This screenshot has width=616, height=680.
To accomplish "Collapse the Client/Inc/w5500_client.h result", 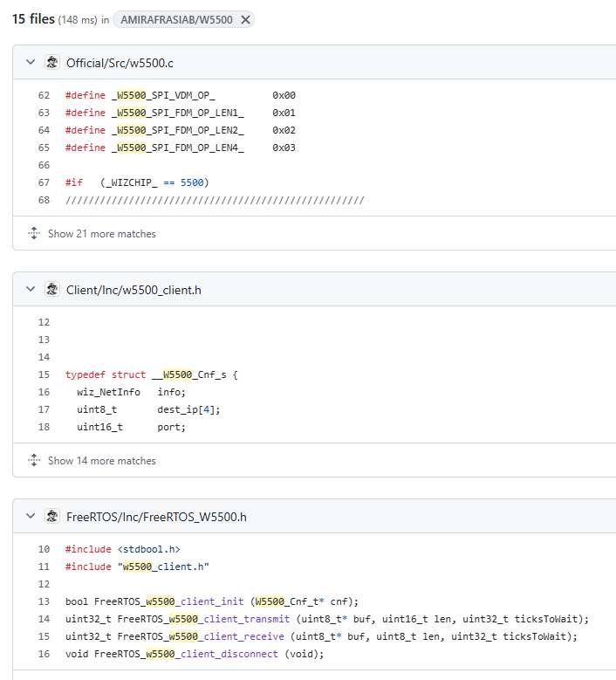I will pos(31,290).
